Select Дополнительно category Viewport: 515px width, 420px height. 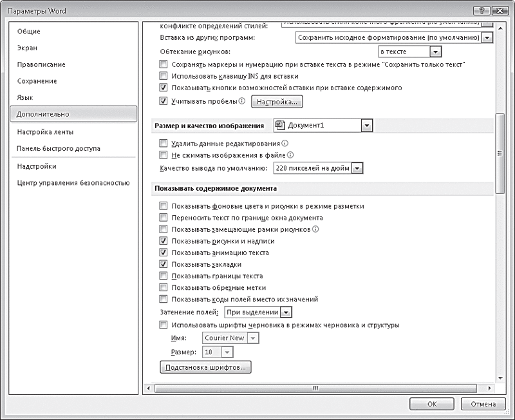[73, 114]
